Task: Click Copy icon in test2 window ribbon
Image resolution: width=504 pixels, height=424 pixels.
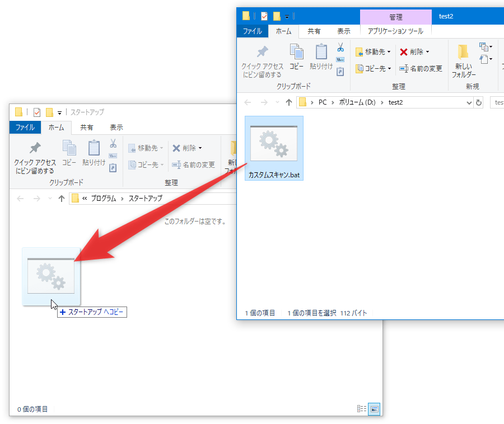Action: [x=296, y=57]
